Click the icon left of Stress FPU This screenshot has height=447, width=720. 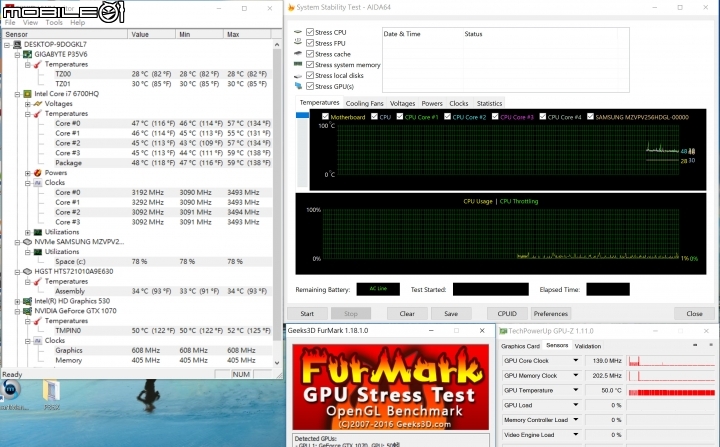[x=298, y=42]
